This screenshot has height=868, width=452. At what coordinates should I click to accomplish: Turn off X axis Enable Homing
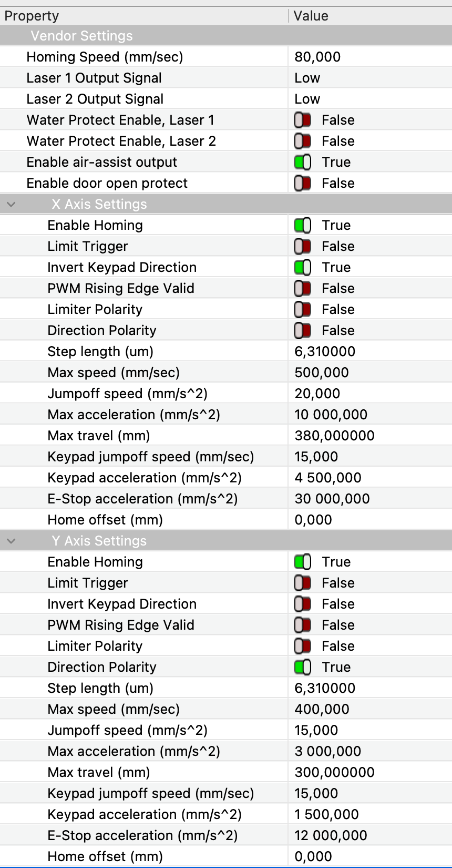[x=303, y=225]
